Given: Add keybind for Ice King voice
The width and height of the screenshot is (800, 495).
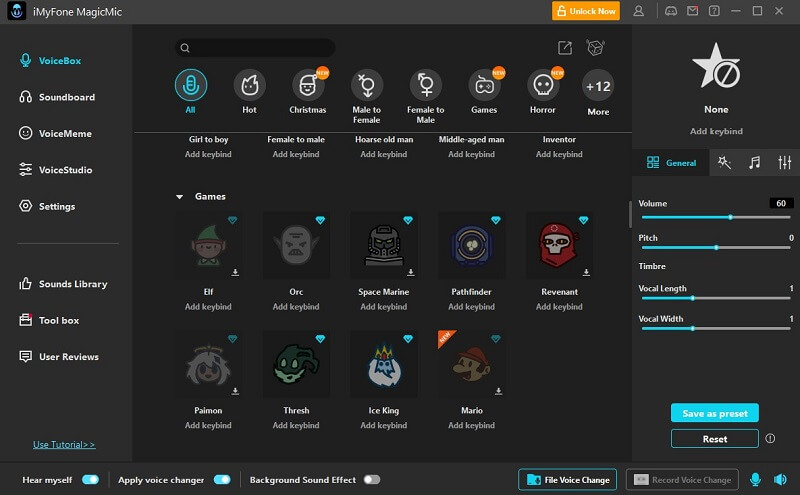Looking at the screenshot, I should pyautogui.click(x=384, y=425).
